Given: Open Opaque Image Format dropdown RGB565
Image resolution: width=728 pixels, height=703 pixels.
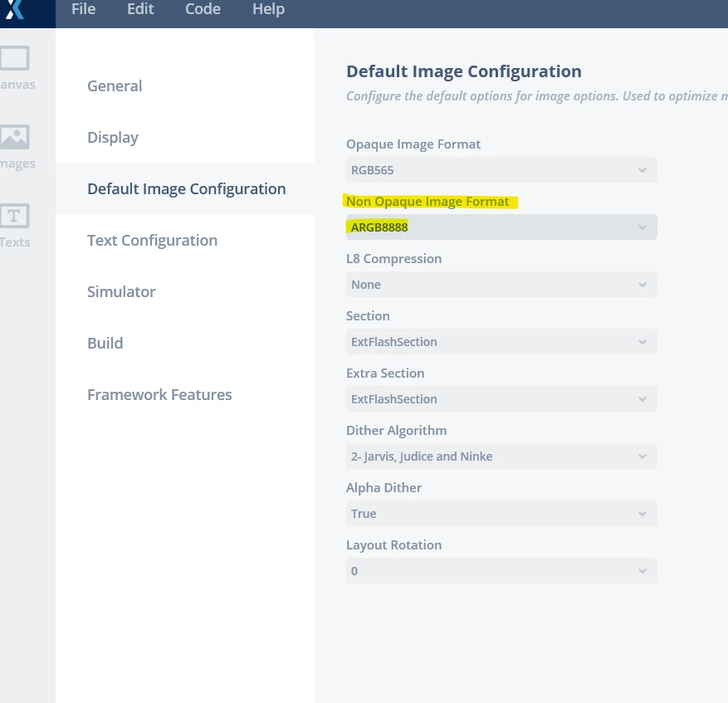Looking at the screenshot, I should pyautogui.click(x=501, y=170).
